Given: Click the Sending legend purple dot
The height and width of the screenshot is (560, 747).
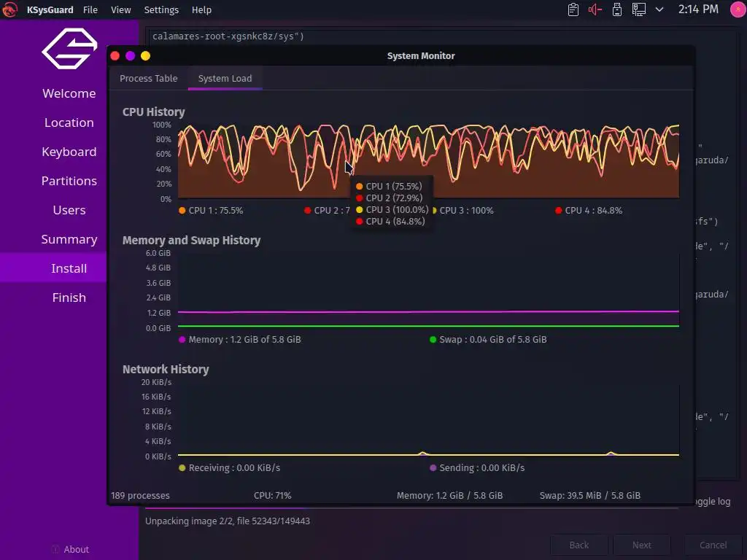Looking at the screenshot, I should (433, 468).
